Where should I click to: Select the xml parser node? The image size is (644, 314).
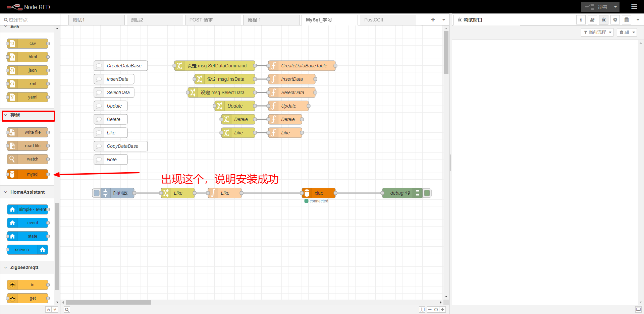(28, 84)
